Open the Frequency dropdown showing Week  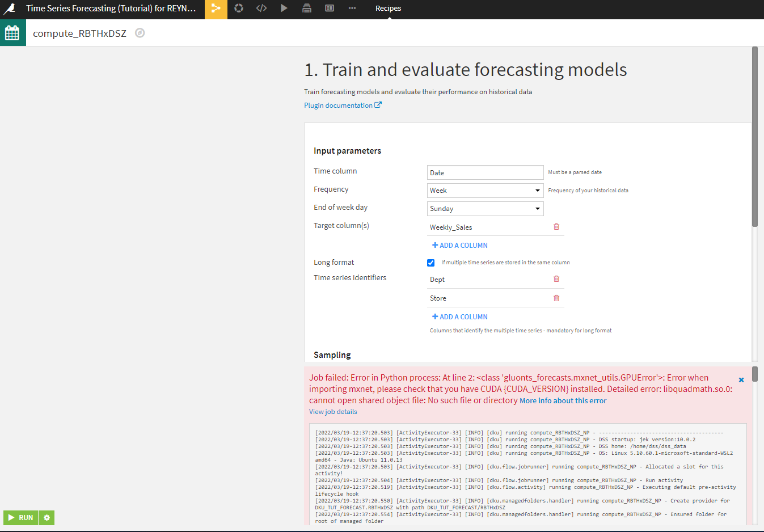486,191
